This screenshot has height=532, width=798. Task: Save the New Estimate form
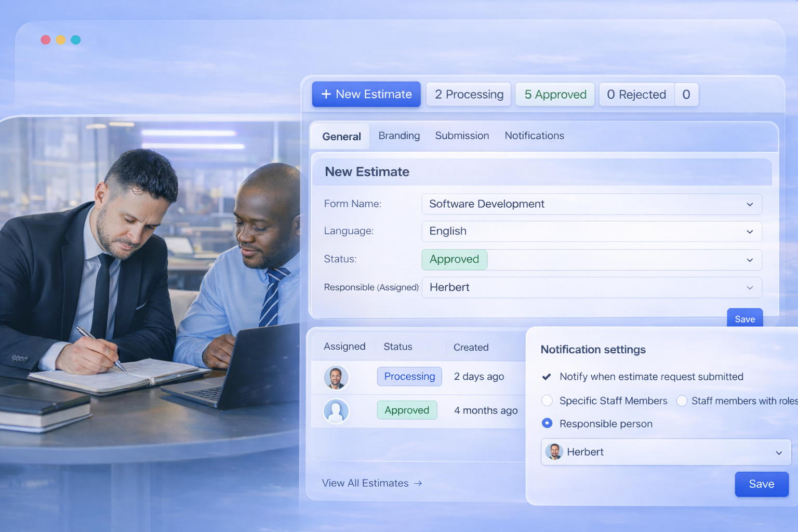[744, 318]
